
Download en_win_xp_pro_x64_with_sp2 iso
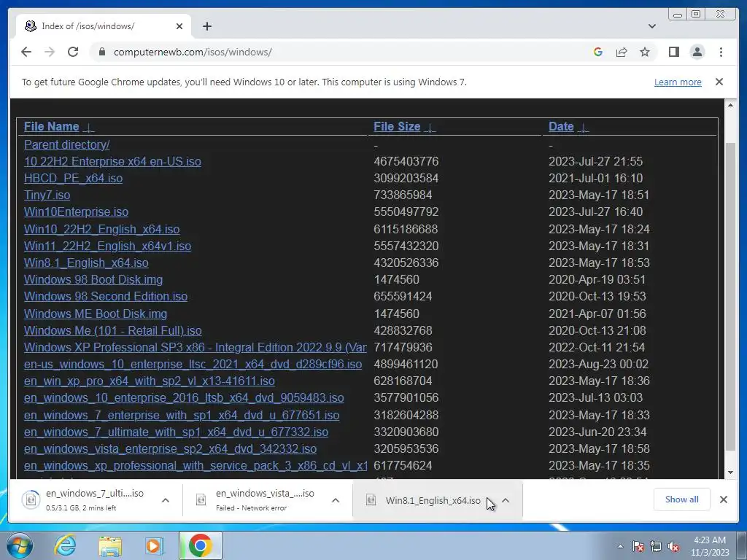(x=149, y=381)
